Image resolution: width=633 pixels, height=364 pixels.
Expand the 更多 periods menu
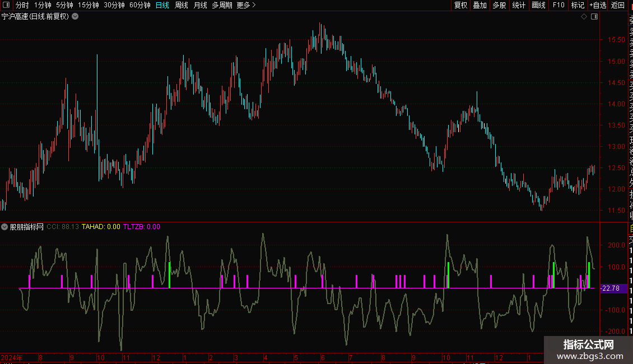coord(246,6)
